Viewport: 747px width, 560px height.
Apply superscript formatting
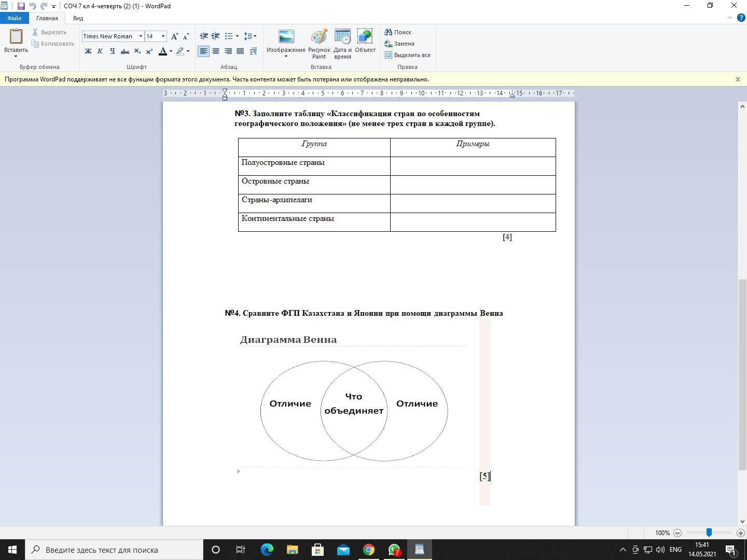149,51
